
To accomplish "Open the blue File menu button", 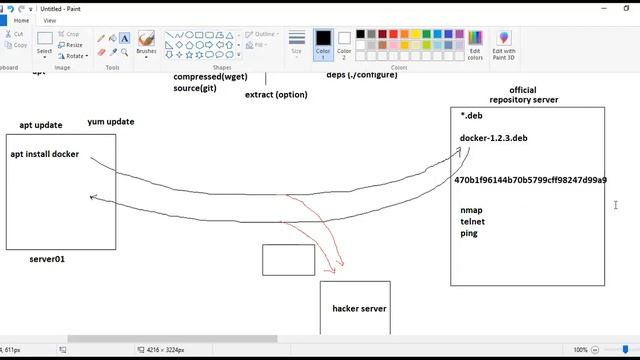I will [3, 20].
